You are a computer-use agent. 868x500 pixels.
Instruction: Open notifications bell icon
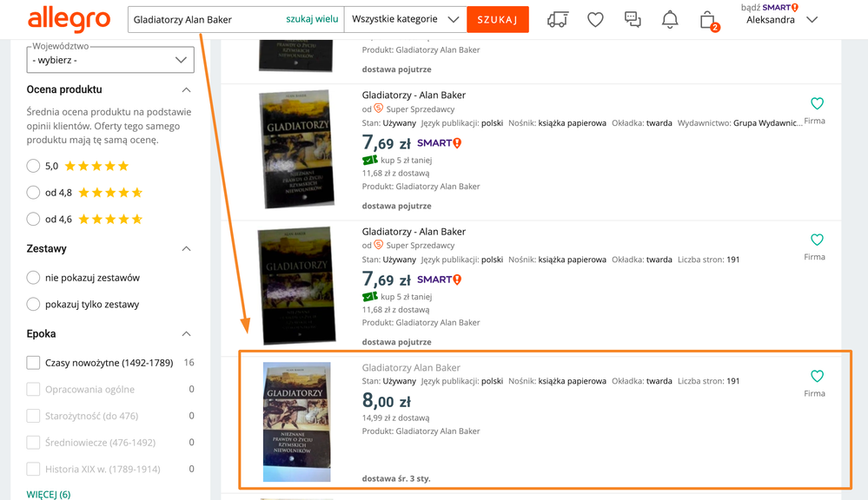pyautogui.click(x=670, y=20)
